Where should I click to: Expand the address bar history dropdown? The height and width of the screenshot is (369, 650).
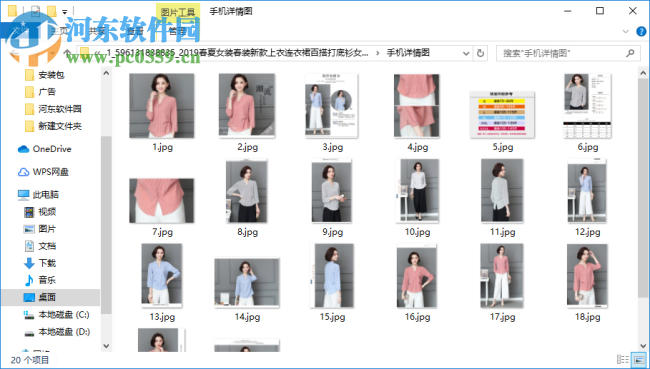pyautogui.click(x=466, y=53)
